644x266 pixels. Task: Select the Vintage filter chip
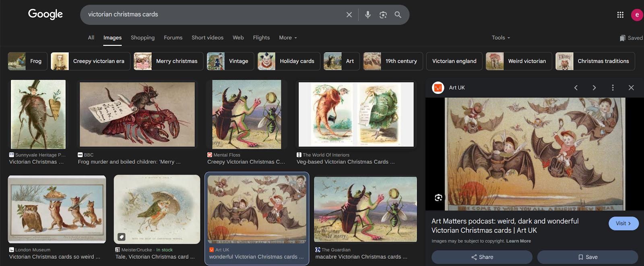pyautogui.click(x=230, y=61)
